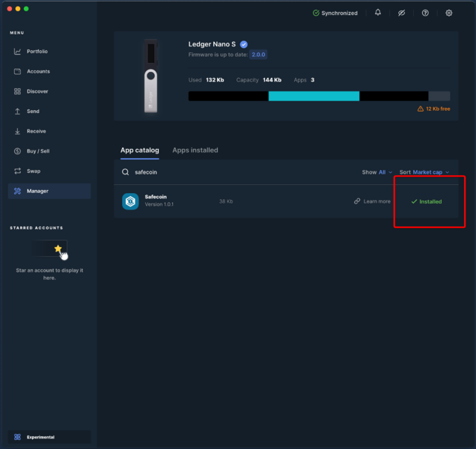Click the Experimental button label
The width and height of the screenshot is (476, 449).
coord(40,437)
